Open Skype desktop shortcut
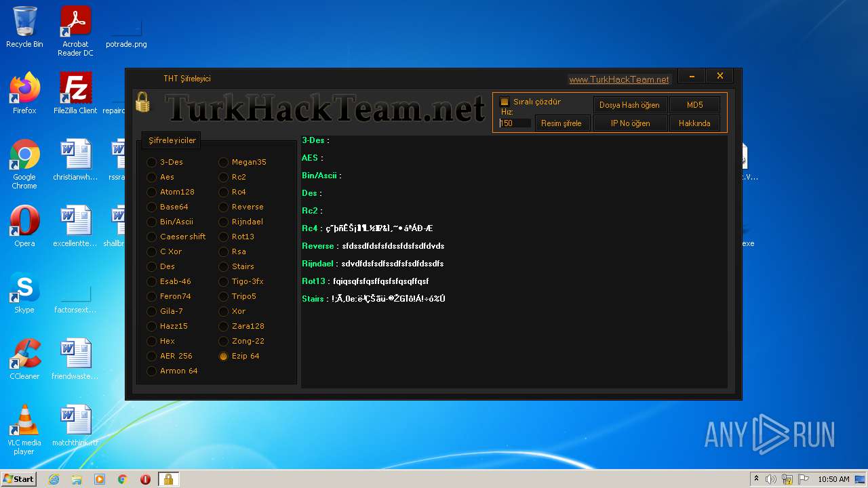The width and height of the screenshot is (868, 488). pos(24,293)
